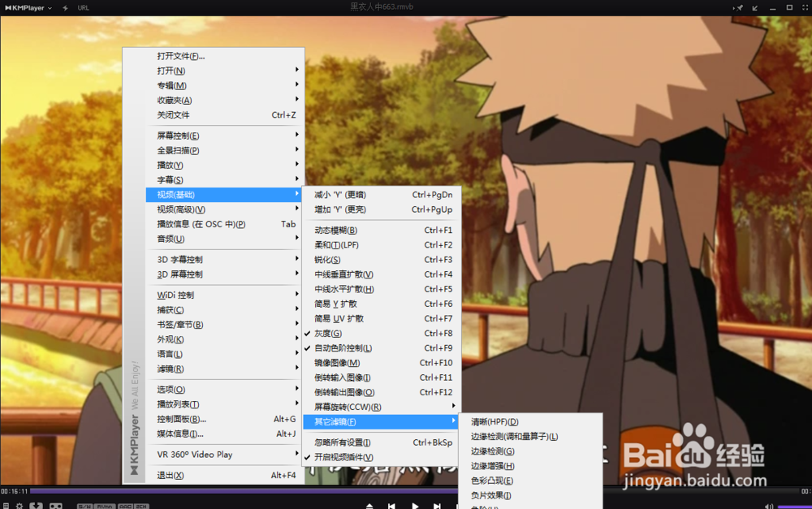Screen dimensions: 812x509
Task: Choose 退出(X) to quit
Action: (225, 476)
